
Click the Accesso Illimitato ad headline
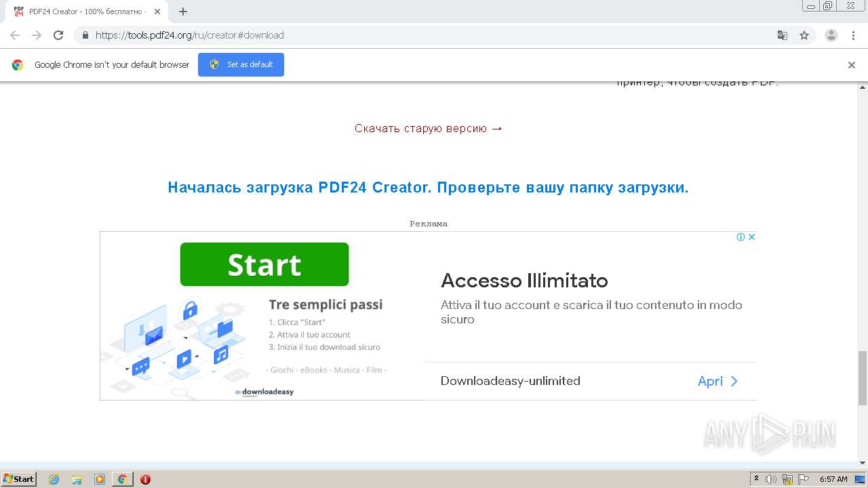point(524,281)
